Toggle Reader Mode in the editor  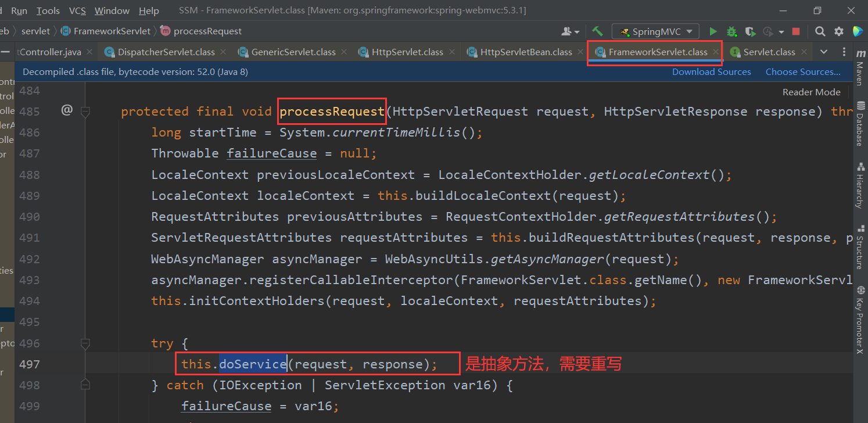pyautogui.click(x=811, y=92)
